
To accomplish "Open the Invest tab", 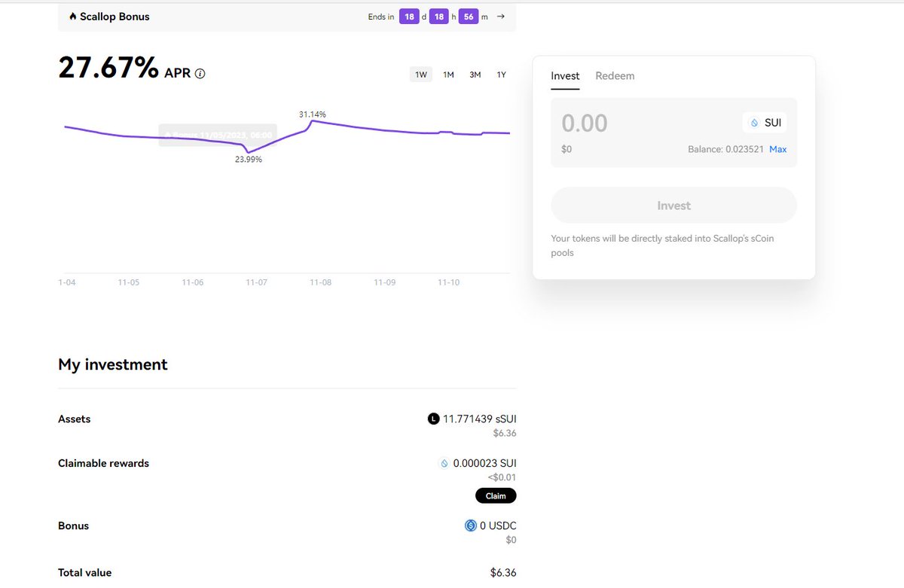I will pyautogui.click(x=565, y=76).
